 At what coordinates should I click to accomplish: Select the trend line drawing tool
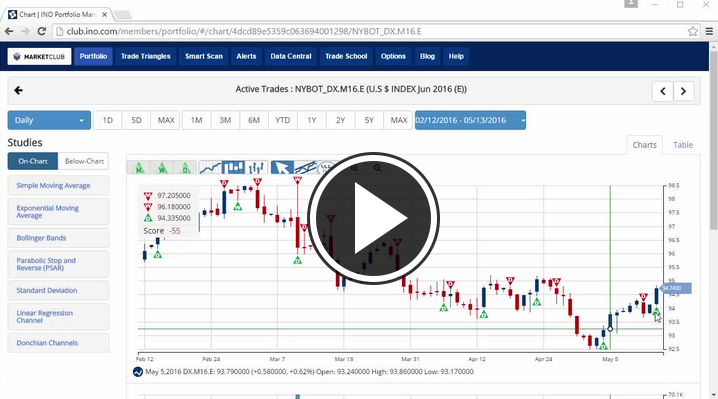(305, 168)
